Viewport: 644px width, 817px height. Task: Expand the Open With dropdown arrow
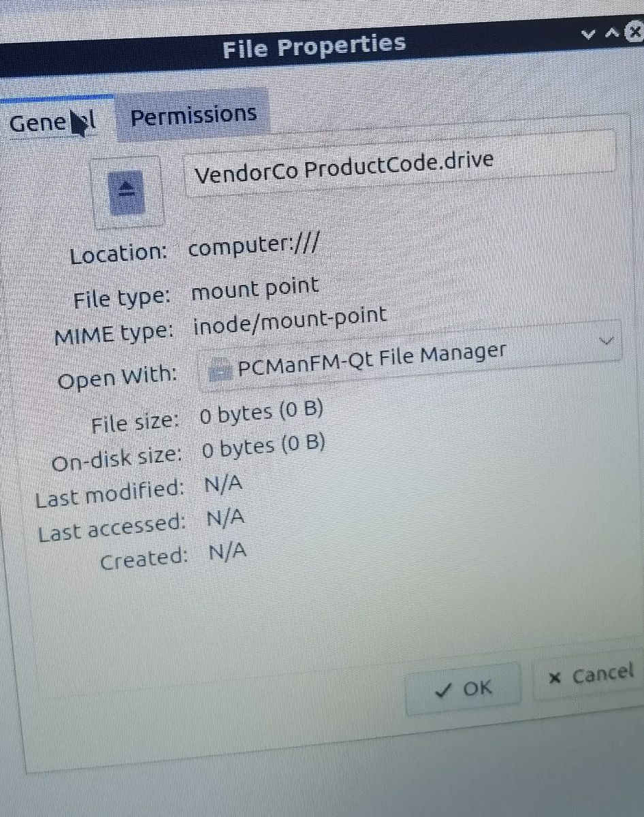(607, 340)
